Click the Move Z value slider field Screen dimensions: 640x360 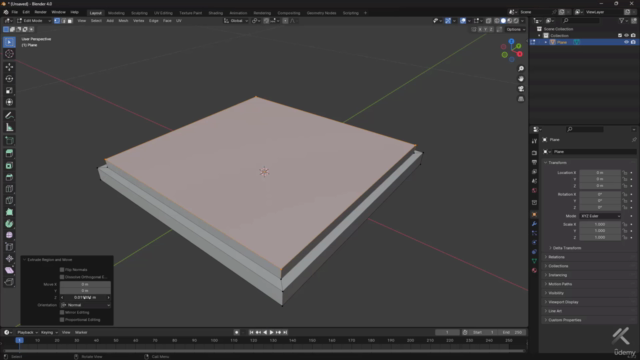pyautogui.click(x=85, y=298)
